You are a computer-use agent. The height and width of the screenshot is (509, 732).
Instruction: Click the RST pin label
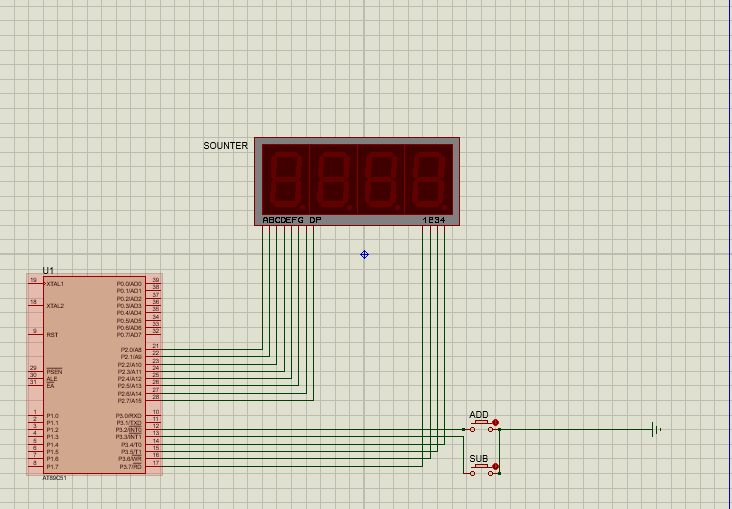[52, 335]
